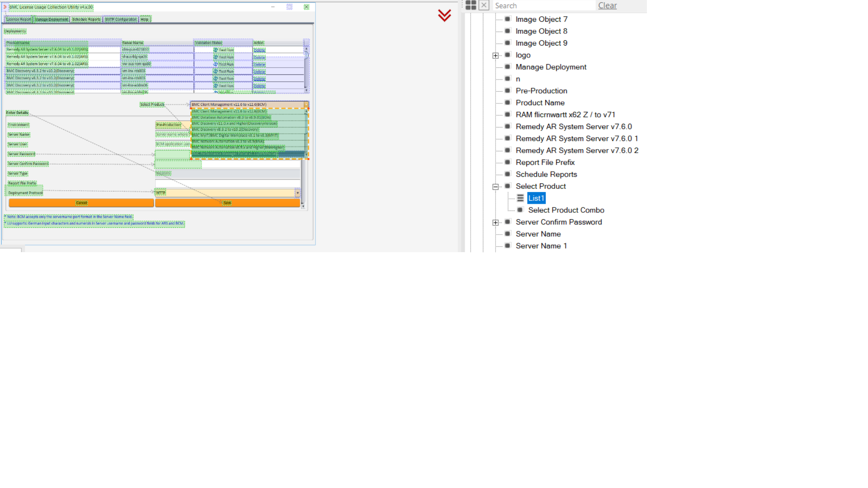The height and width of the screenshot is (488, 868).
Task: Select the Image Object 9 tree item
Action: (541, 43)
